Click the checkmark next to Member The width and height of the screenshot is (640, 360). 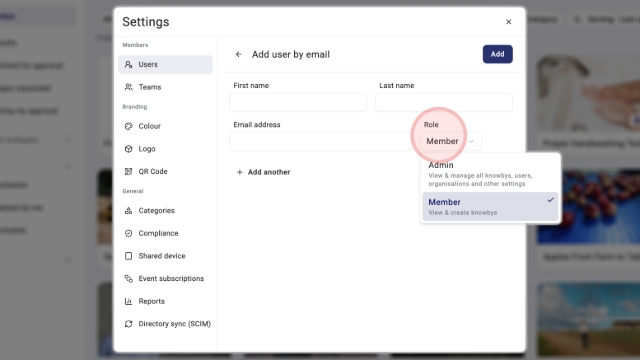(551, 200)
